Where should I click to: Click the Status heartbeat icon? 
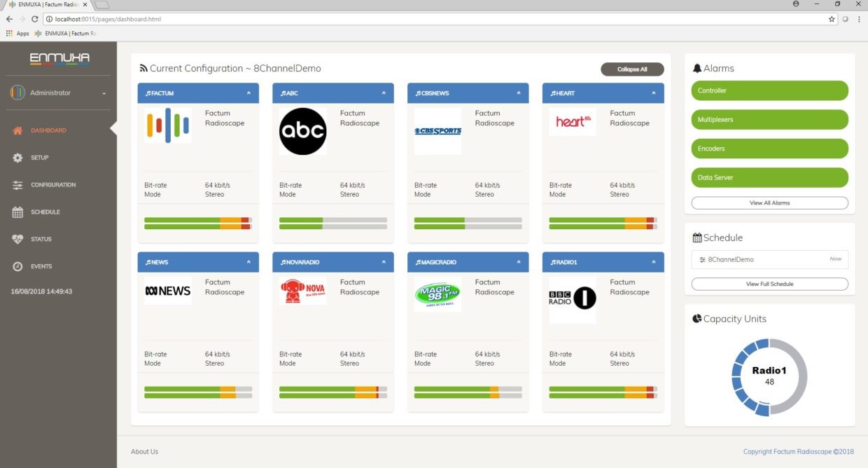[x=17, y=239]
